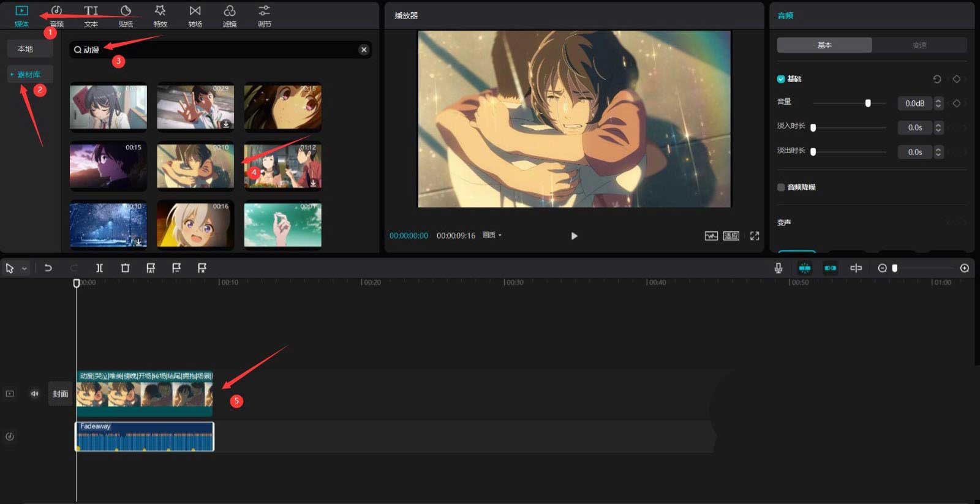Select the hand and sky thumbnail
The image size is (980, 504).
[282, 225]
